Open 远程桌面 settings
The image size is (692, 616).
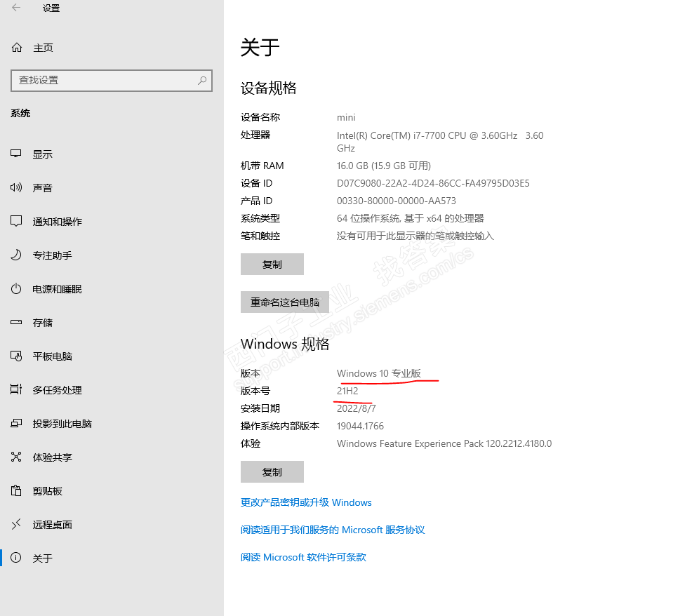(x=52, y=525)
